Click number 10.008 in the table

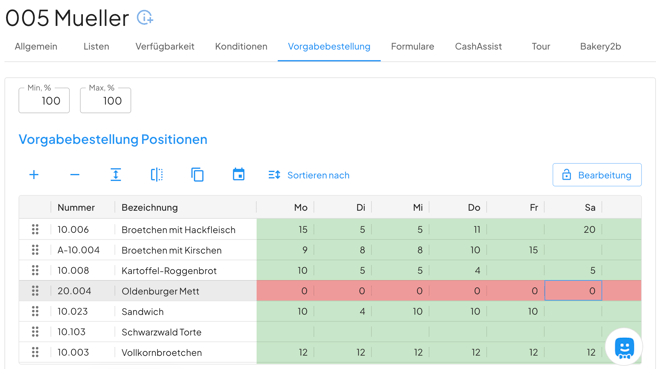(73, 271)
